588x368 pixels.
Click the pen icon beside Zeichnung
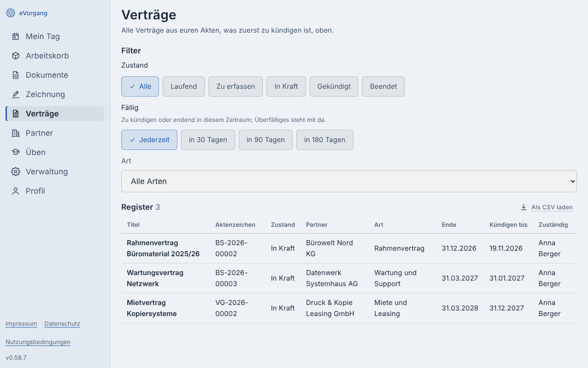pyautogui.click(x=16, y=94)
